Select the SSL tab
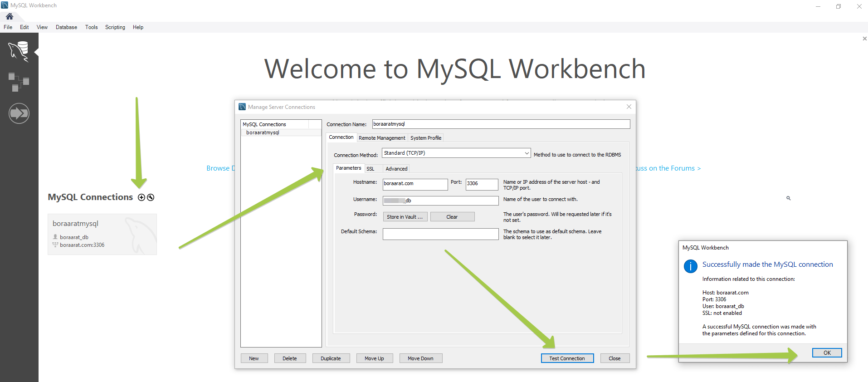868x382 pixels. (371, 169)
